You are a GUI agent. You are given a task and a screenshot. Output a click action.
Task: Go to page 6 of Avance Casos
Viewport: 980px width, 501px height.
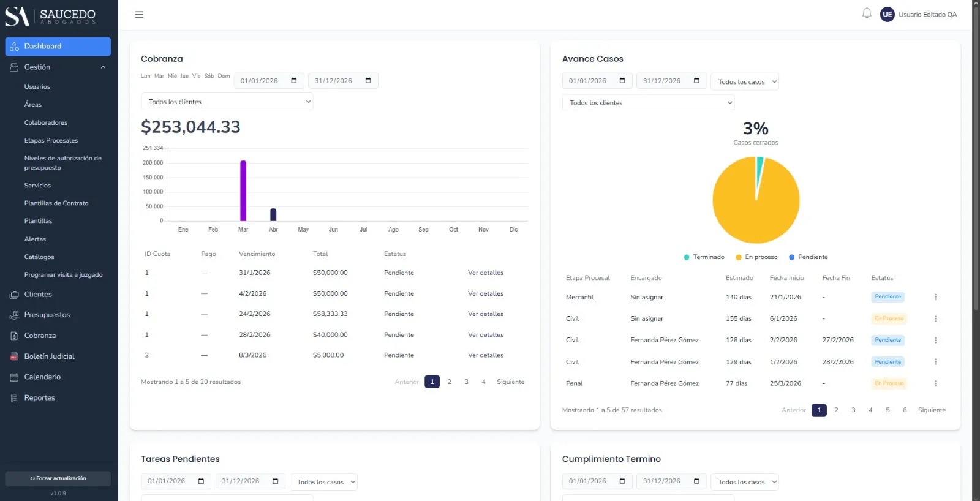point(905,410)
